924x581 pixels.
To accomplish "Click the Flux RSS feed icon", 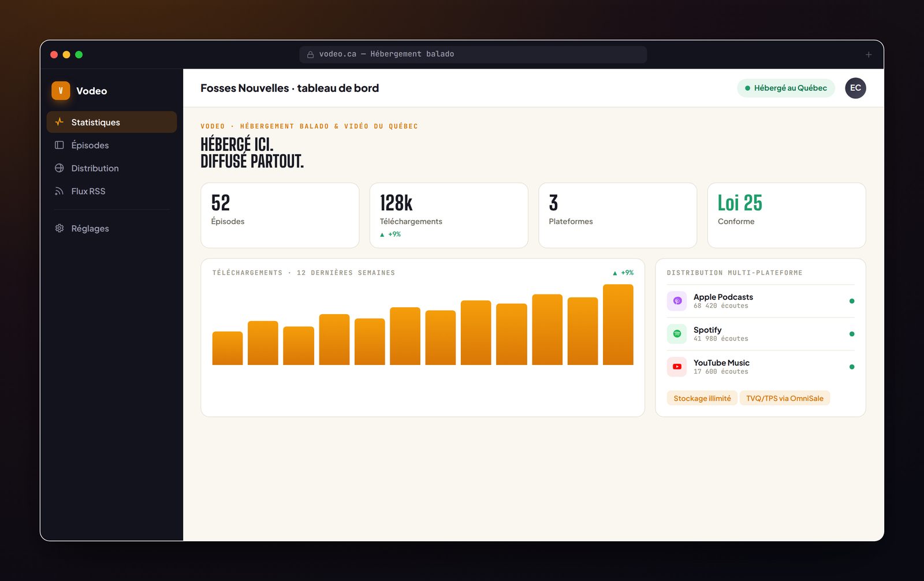I will coord(59,191).
